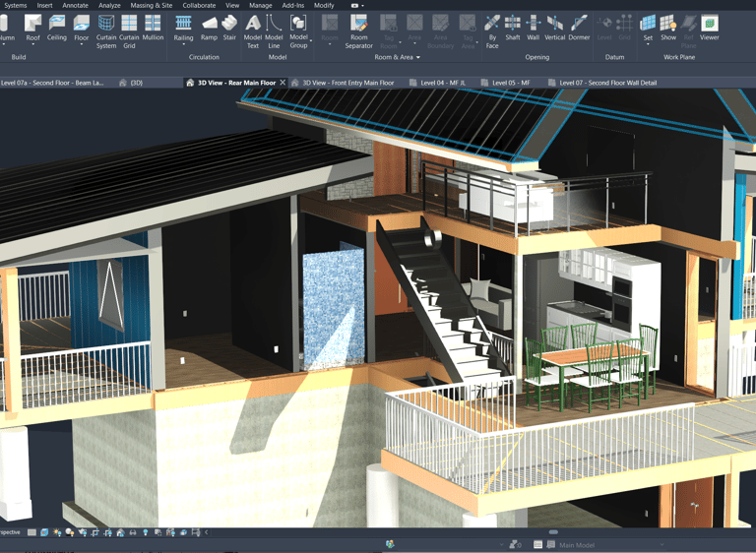The image size is (756, 553).
Task: Choose the Curtain Grid tool
Action: coord(129,31)
